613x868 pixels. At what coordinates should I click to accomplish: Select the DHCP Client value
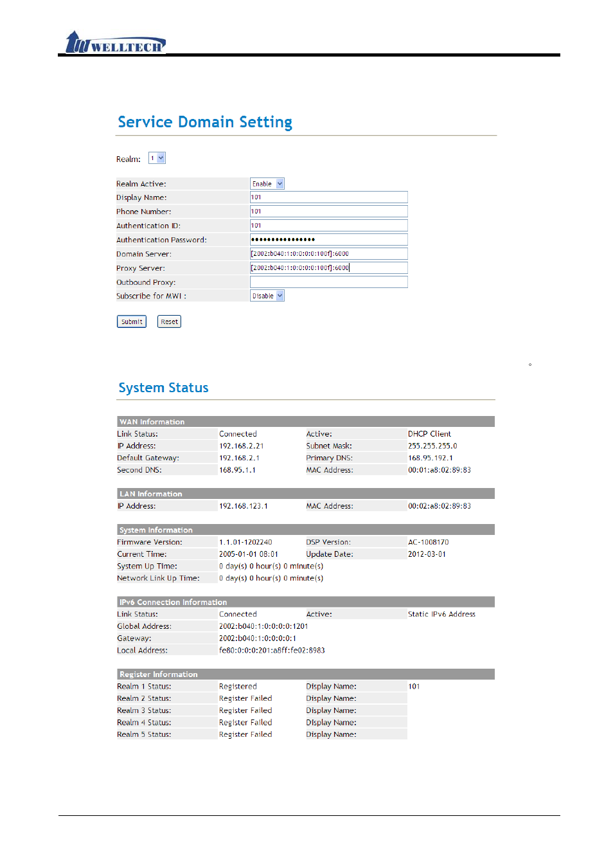429,434
